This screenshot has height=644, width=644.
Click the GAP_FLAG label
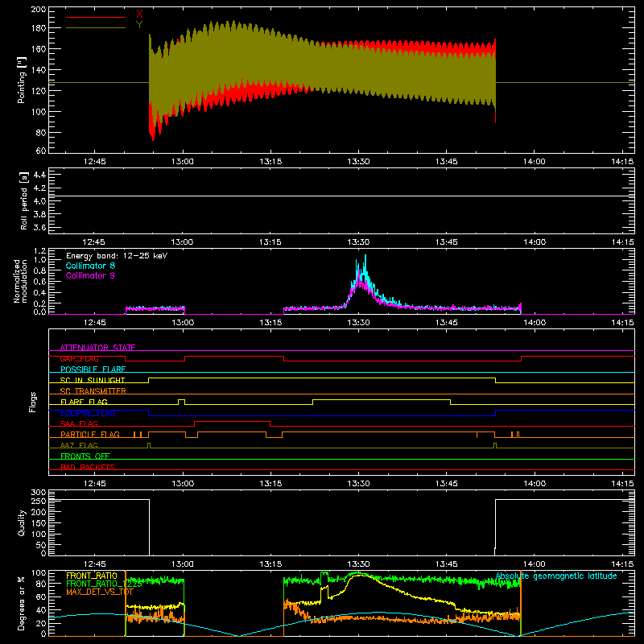tap(79, 358)
